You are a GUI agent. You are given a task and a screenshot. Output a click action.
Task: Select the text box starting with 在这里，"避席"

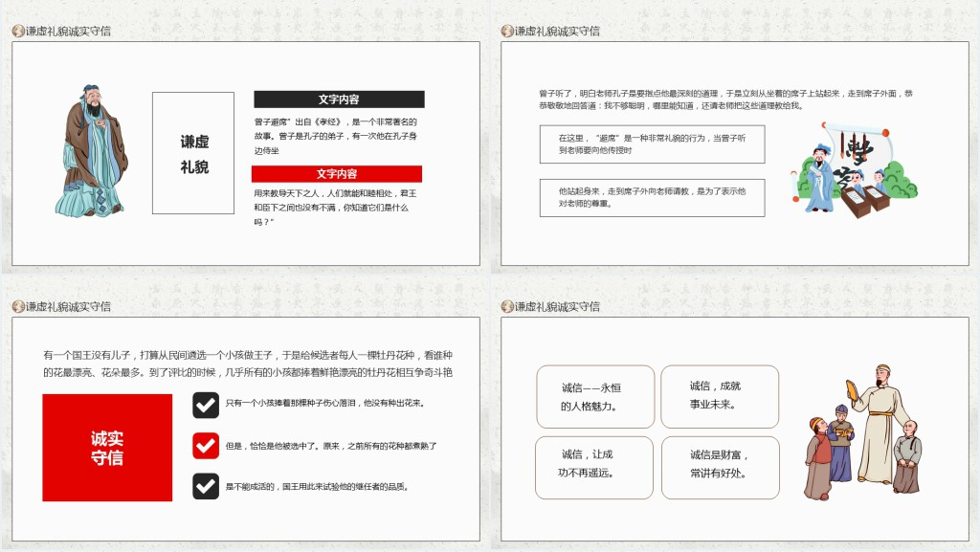point(652,144)
